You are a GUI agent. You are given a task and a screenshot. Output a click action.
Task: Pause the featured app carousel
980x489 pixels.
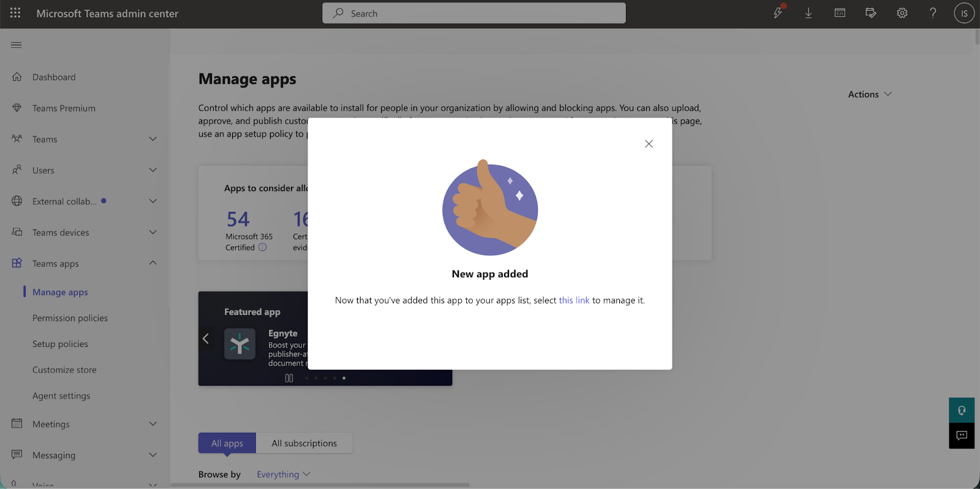289,378
